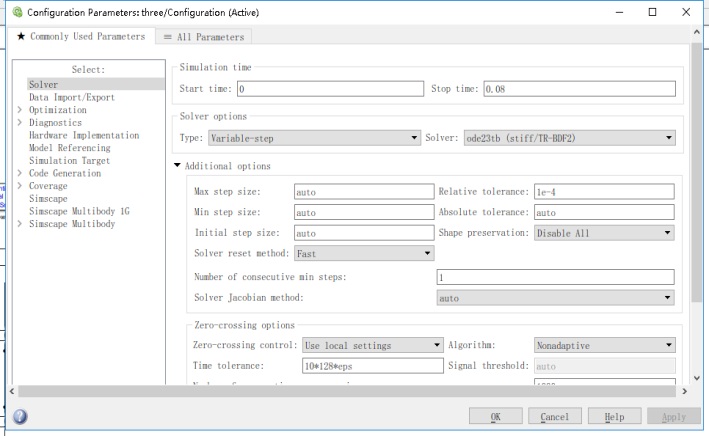Viewport: 709px width, 436px height.
Task: Open the Solver Jacobian method dropdown
Action: (555, 298)
